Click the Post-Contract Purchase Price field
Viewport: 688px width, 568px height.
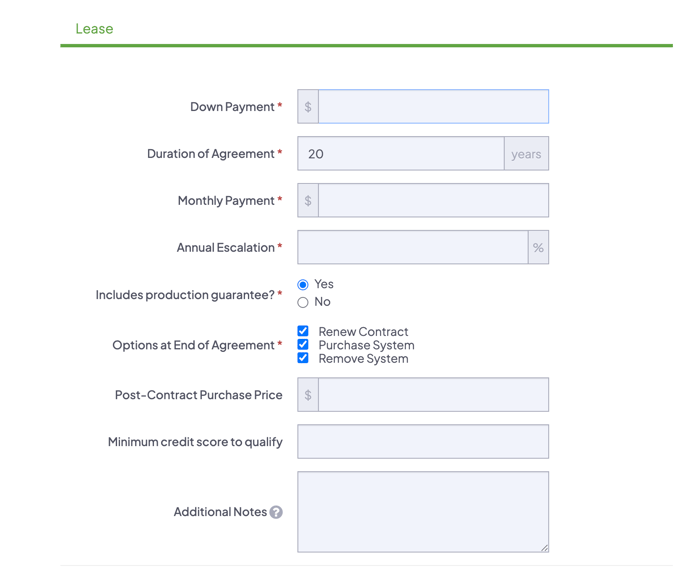coord(433,395)
